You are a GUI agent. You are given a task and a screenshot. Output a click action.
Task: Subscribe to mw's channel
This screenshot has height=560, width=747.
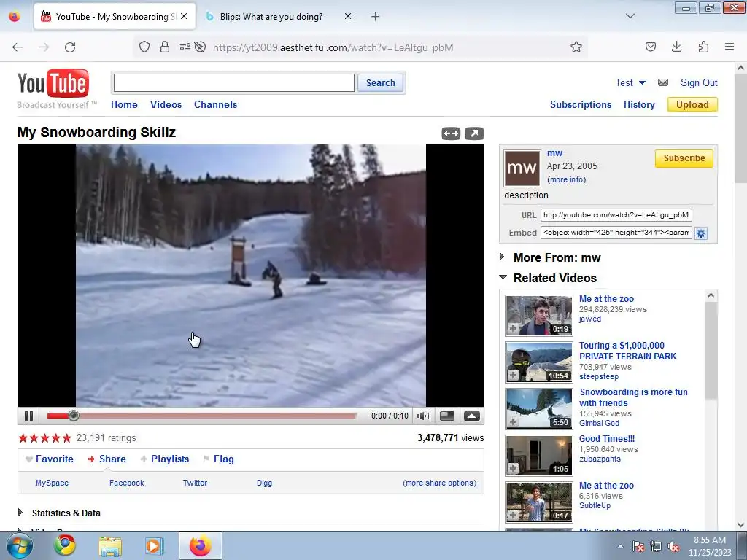tap(684, 158)
